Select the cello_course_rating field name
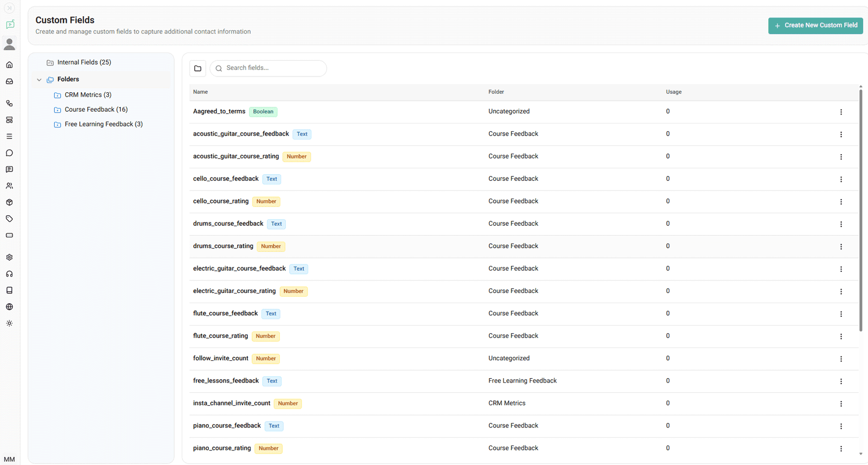Screen dimensions: 868x465 (x=221, y=201)
